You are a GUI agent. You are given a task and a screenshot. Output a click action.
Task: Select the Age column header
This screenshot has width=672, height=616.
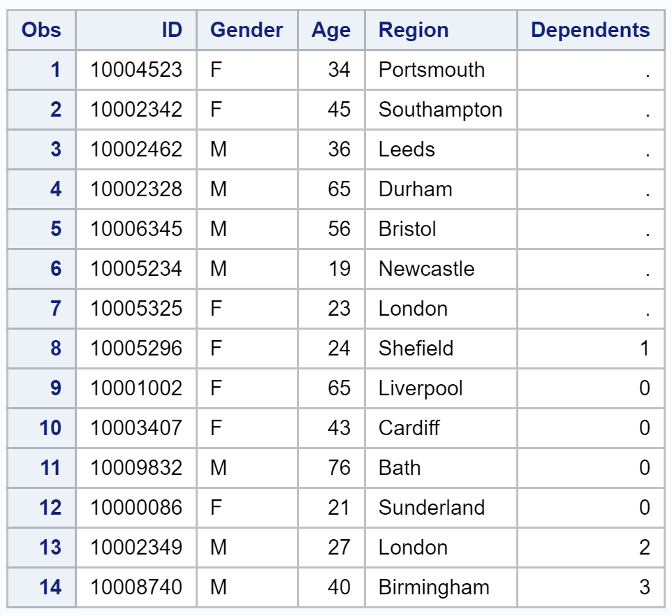tap(331, 30)
